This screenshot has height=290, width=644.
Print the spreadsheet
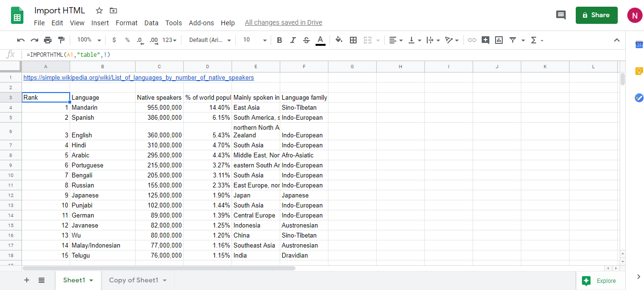coord(48,40)
